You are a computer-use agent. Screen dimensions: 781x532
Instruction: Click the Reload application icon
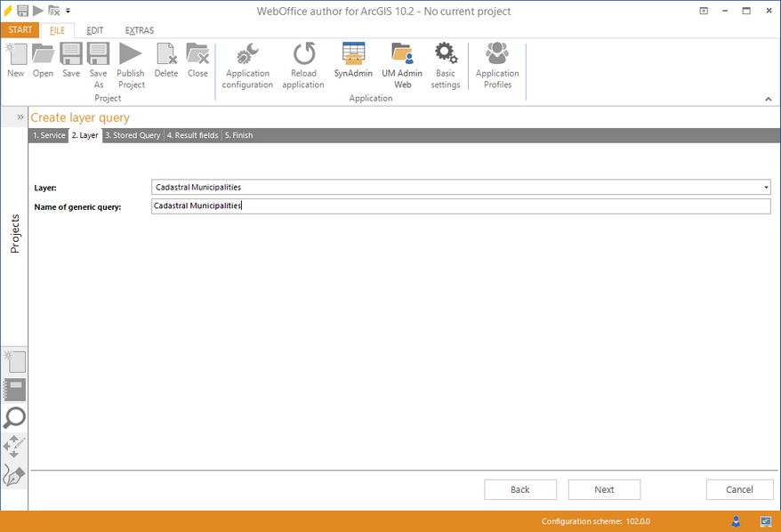pyautogui.click(x=302, y=65)
